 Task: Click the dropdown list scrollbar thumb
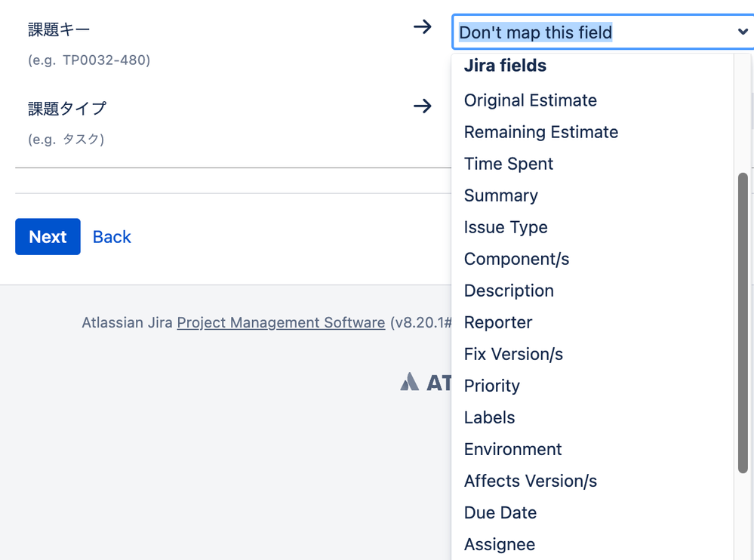point(743,322)
